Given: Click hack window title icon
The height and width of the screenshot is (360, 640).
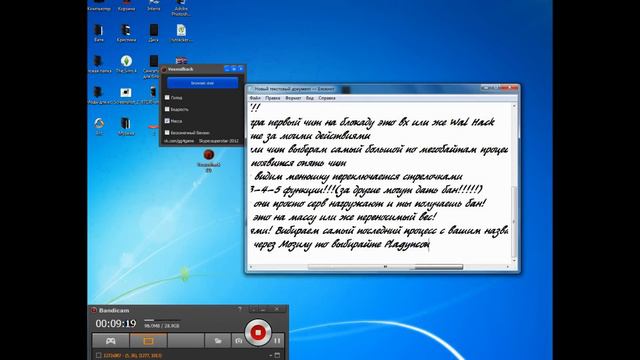Looking at the screenshot, I should (x=164, y=69).
